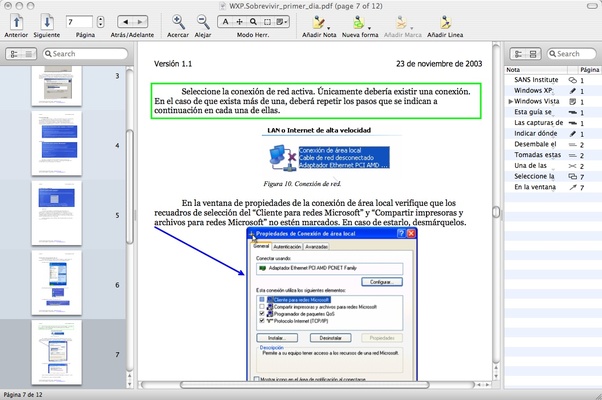602x400 pixels.
Task: Click the oval note icon beside SANS Institute
Action: point(572,80)
